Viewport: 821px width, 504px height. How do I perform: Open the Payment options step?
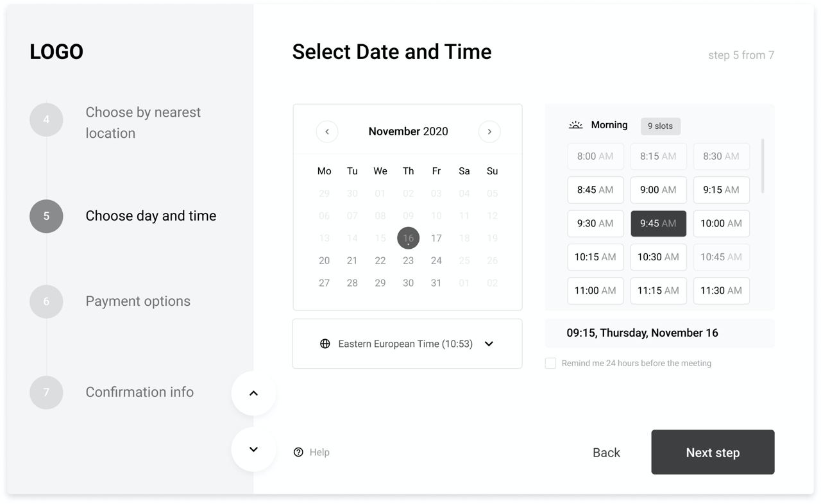pyautogui.click(x=138, y=301)
